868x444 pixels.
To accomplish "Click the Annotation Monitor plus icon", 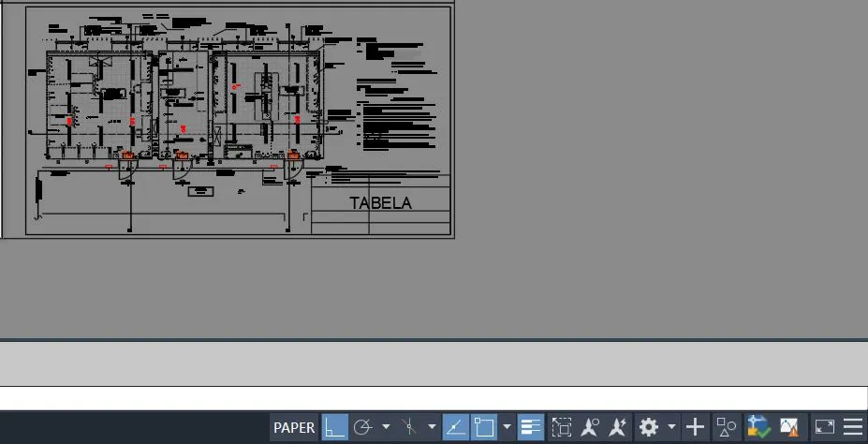I will tap(695, 428).
